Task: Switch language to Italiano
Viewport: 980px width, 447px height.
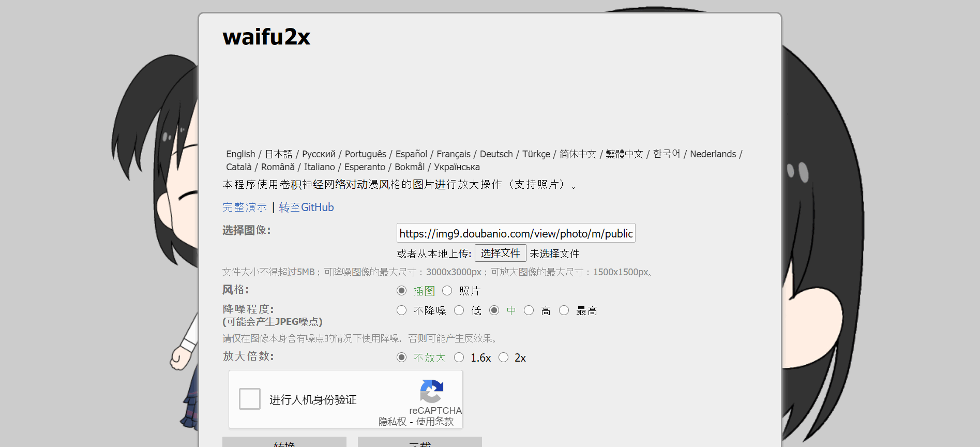Action: point(320,167)
